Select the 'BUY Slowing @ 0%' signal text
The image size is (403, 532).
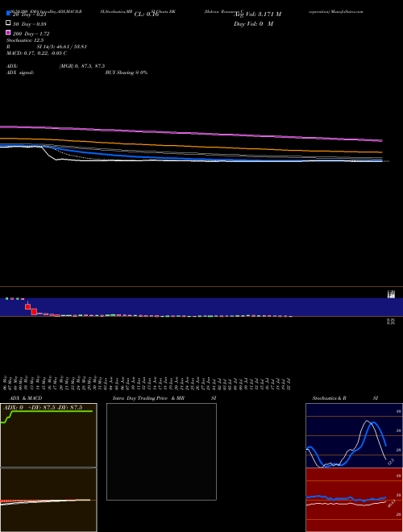[x=127, y=73]
